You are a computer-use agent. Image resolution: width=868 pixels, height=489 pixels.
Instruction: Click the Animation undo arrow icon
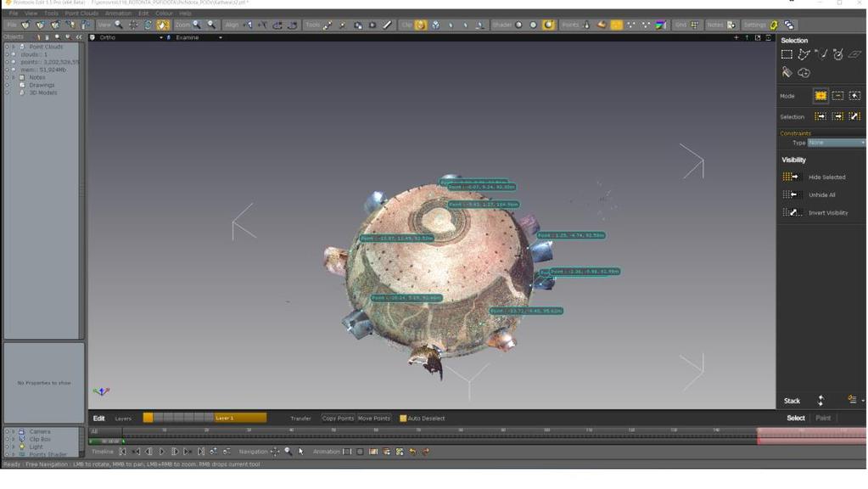coord(412,452)
